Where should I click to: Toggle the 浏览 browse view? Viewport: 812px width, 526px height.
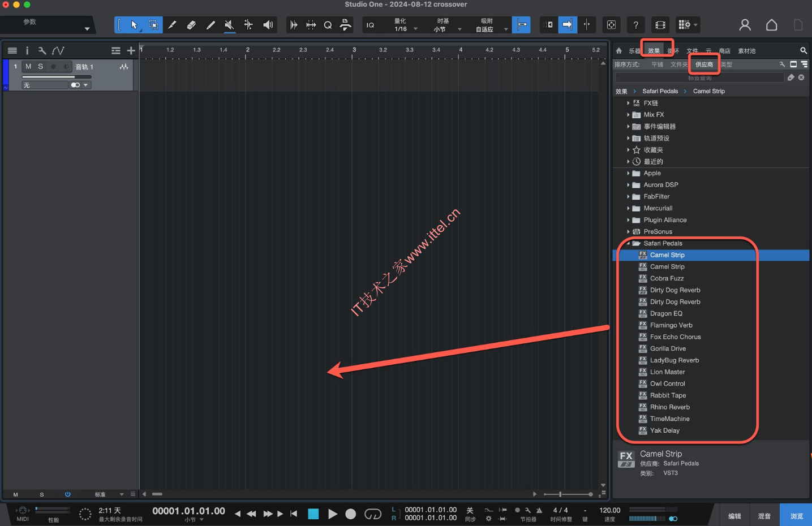pyautogui.click(x=797, y=516)
